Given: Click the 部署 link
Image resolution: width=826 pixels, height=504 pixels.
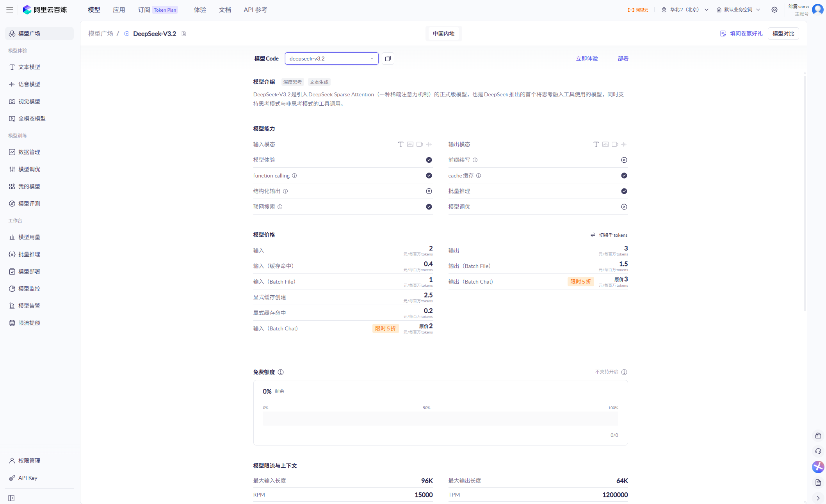Looking at the screenshot, I should click(x=623, y=59).
